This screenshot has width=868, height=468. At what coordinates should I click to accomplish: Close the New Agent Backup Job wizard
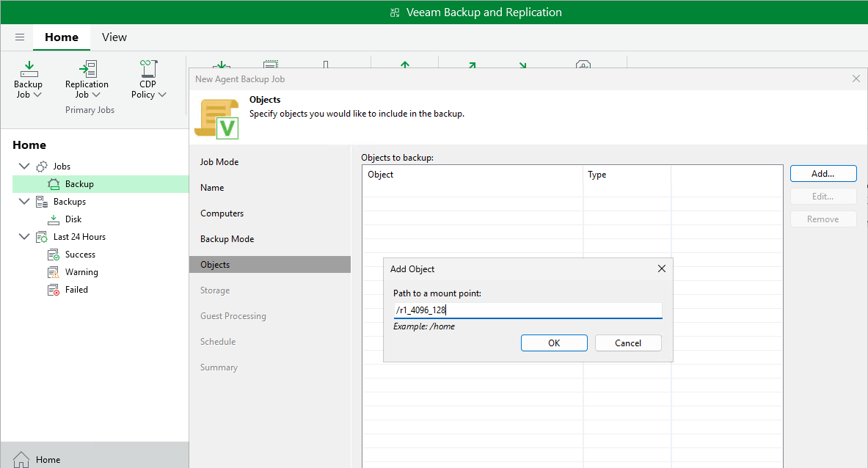point(856,79)
